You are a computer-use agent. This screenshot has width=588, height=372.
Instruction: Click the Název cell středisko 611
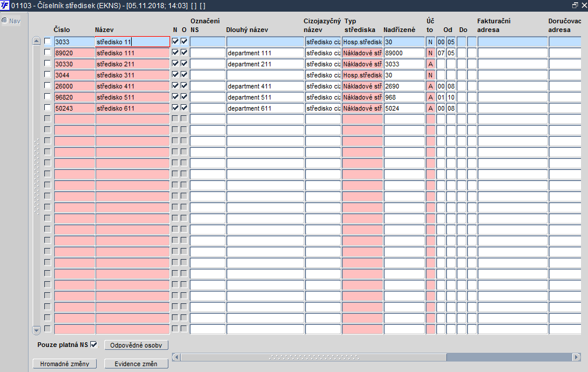click(133, 108)
